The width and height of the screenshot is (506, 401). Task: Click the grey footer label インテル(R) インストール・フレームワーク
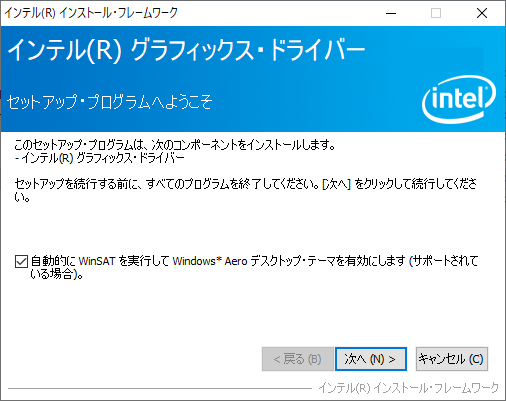pos(408,388)
